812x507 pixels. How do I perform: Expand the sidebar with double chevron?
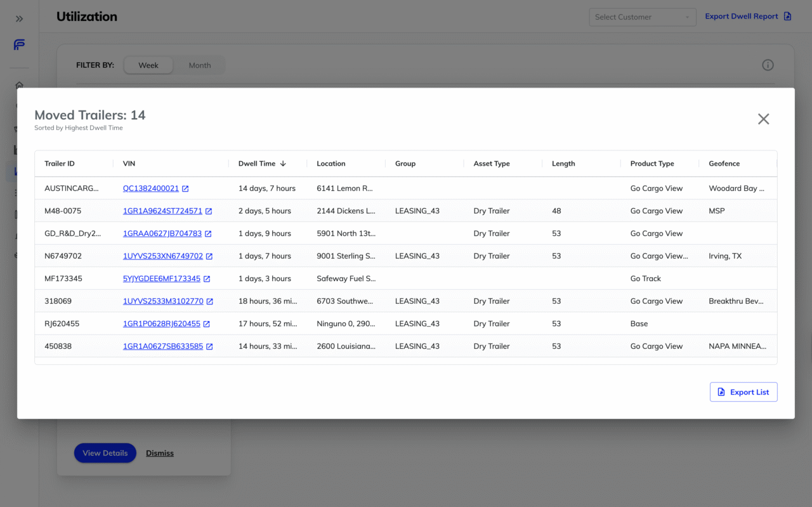tap(19, 19)
